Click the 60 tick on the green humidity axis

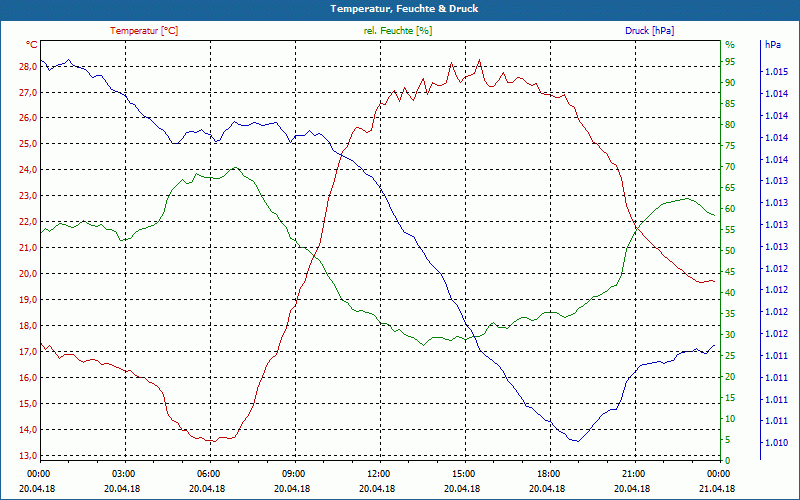coord(730,209)
